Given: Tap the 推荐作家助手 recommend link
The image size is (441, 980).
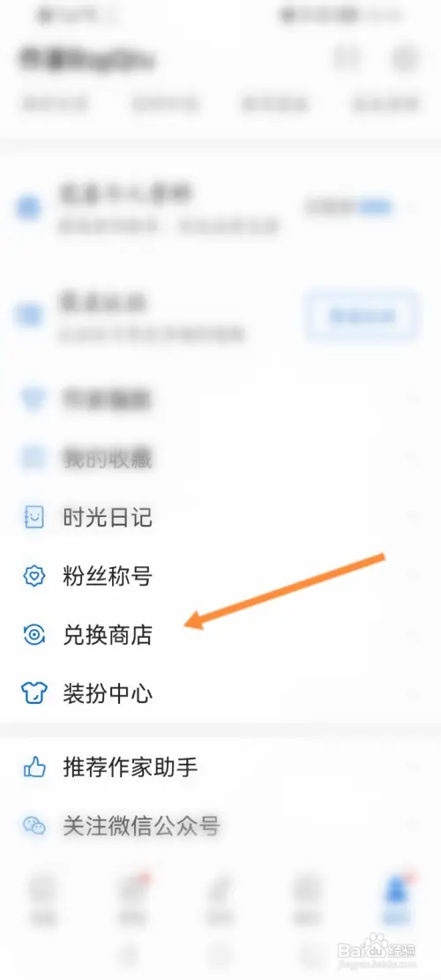Looking at the screenshot, I should (220, 767).
